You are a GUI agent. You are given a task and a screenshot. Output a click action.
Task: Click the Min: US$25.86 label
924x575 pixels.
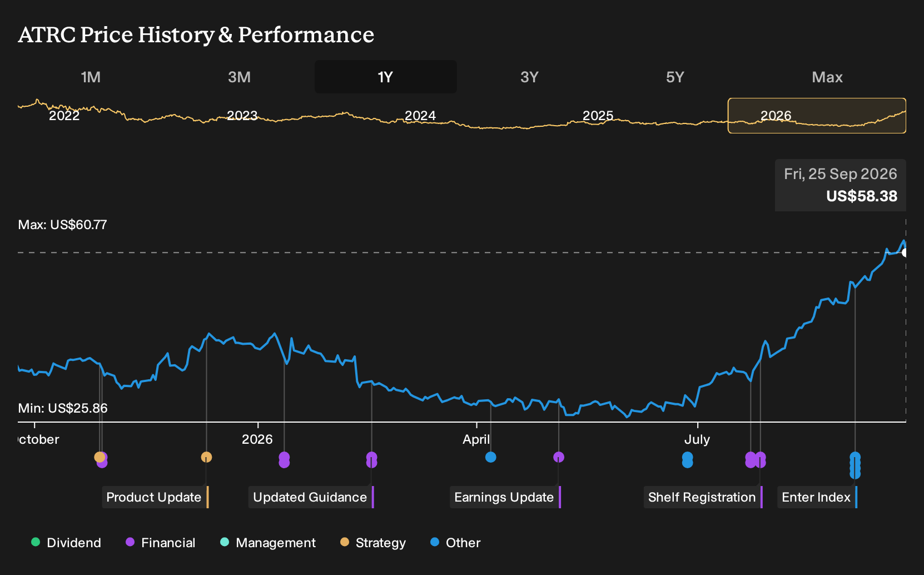63,408
